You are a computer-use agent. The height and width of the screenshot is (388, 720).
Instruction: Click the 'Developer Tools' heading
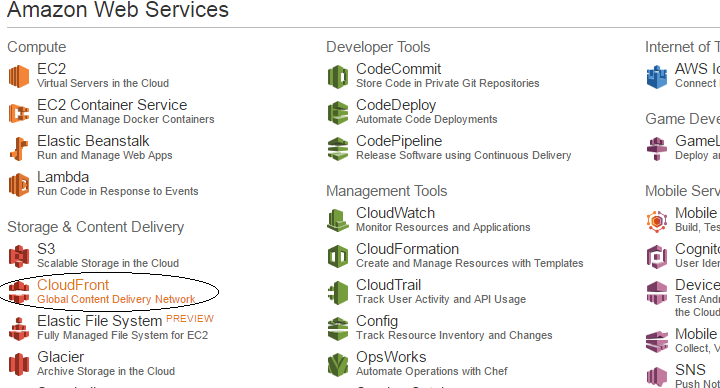click(x=378, y=47)
